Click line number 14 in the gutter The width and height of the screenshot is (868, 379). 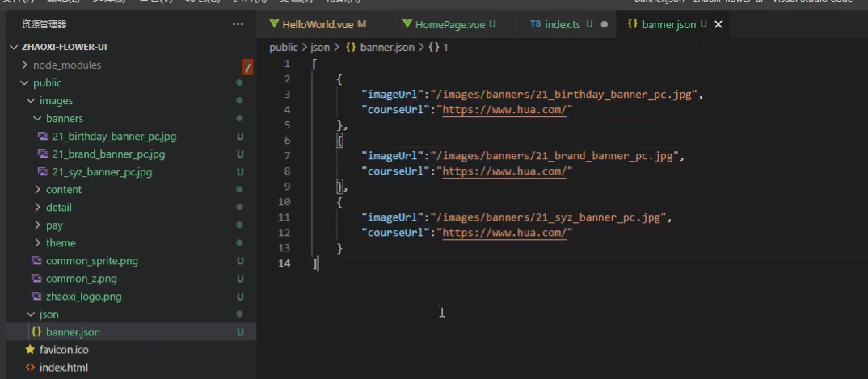284,263
